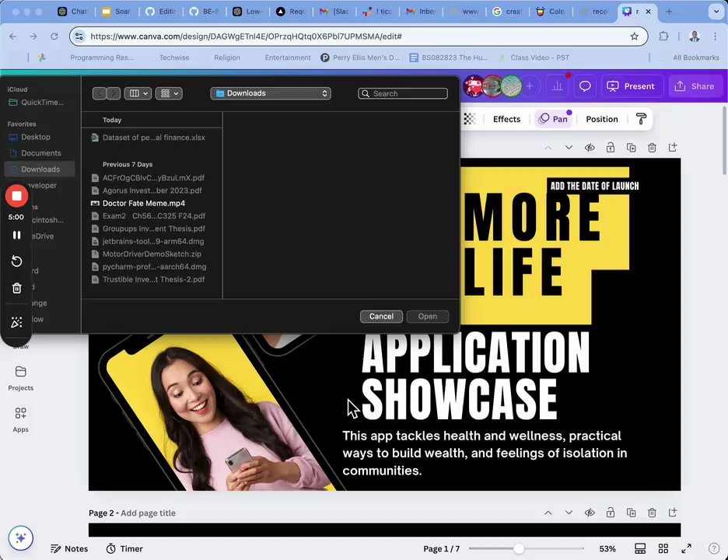Open the Position panel
This screenshot has height=560, width=728.
click(602, 119)
